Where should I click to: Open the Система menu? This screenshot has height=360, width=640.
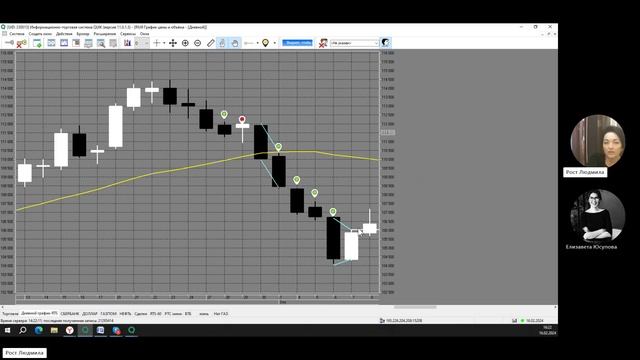coord(17,34)
